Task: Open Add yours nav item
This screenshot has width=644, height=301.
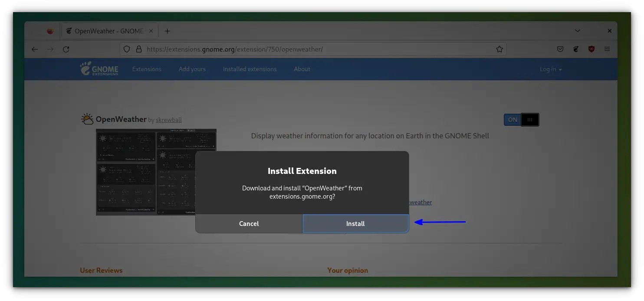Action: pyautogui.click(x=192, y=69)
